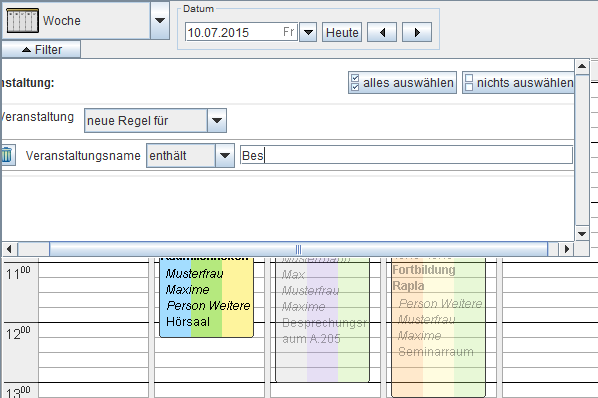
Task: Click the Veranstaltungsname text field containing Bes
Action: 407,156
